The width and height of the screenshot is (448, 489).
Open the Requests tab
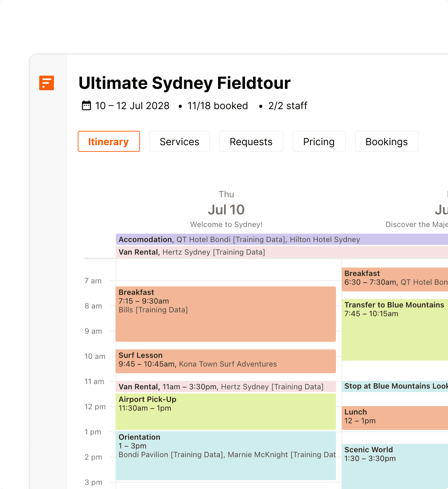(251, 141)
